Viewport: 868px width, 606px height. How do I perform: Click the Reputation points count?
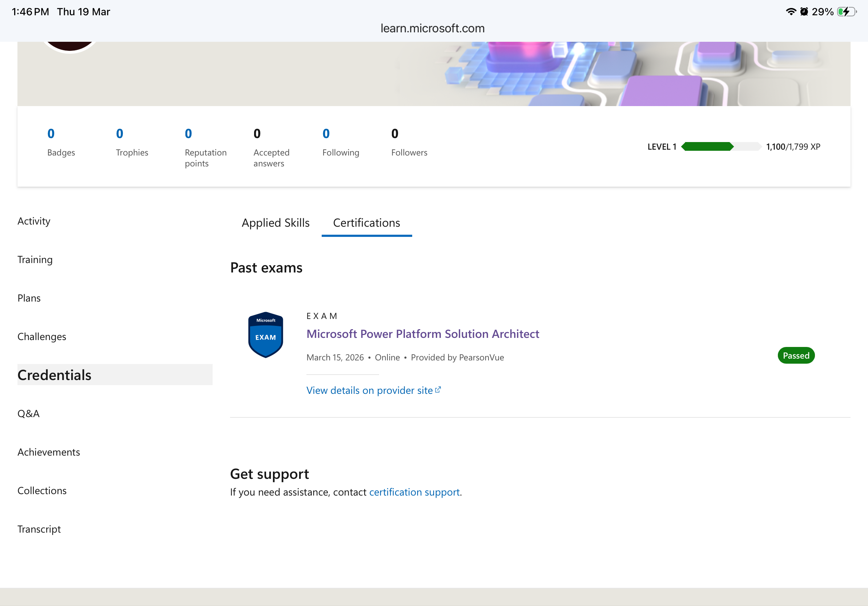tap(188, 133)
